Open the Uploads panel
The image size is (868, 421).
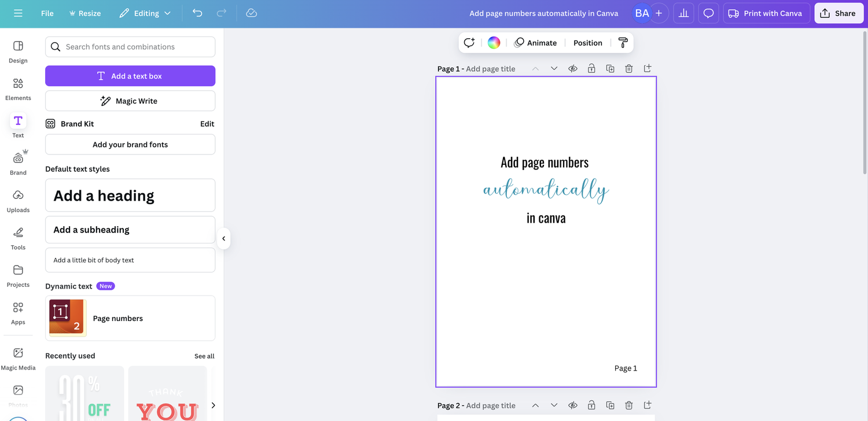[x=17, y=200]
